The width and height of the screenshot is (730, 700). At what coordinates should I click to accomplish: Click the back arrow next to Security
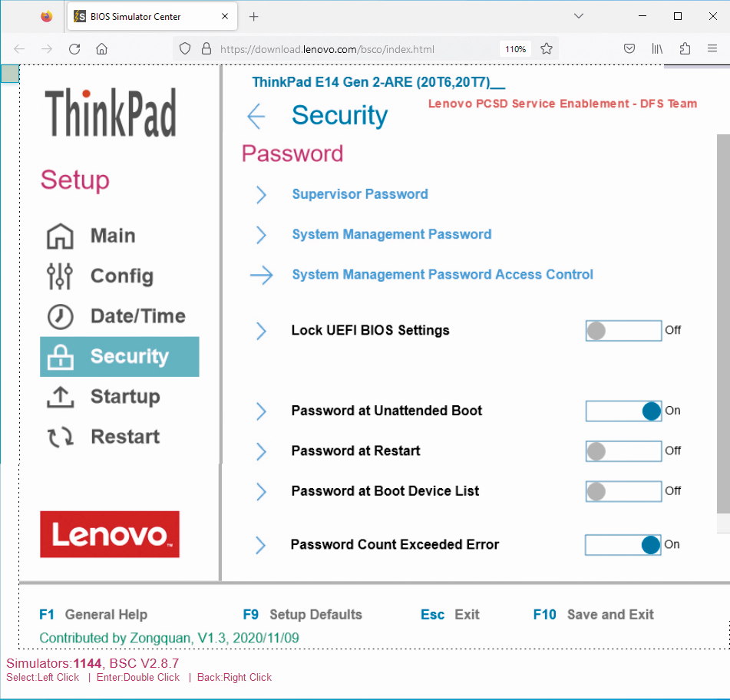[256, 116]
